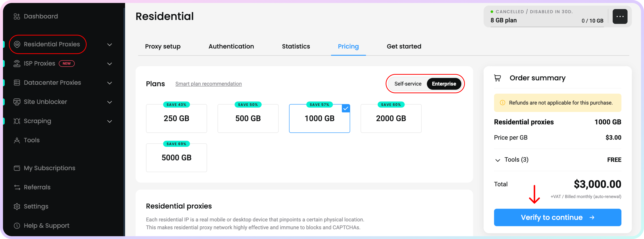The image size is (644, 239).
Task: Switch plans to Self-service
Action: coord(408,84)
